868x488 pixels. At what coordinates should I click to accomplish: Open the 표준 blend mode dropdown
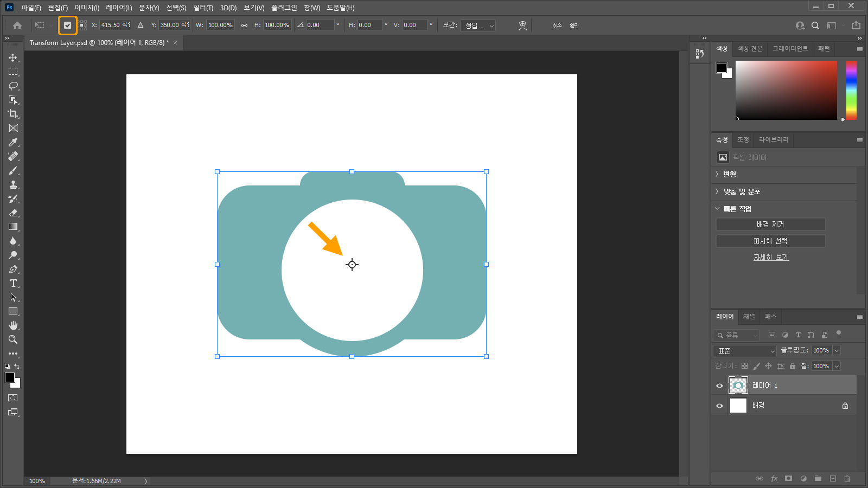745,351
